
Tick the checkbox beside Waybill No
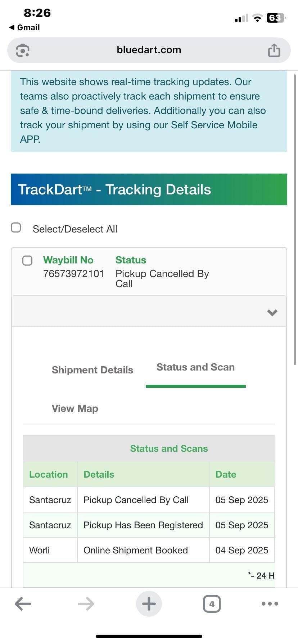[27, 261]
